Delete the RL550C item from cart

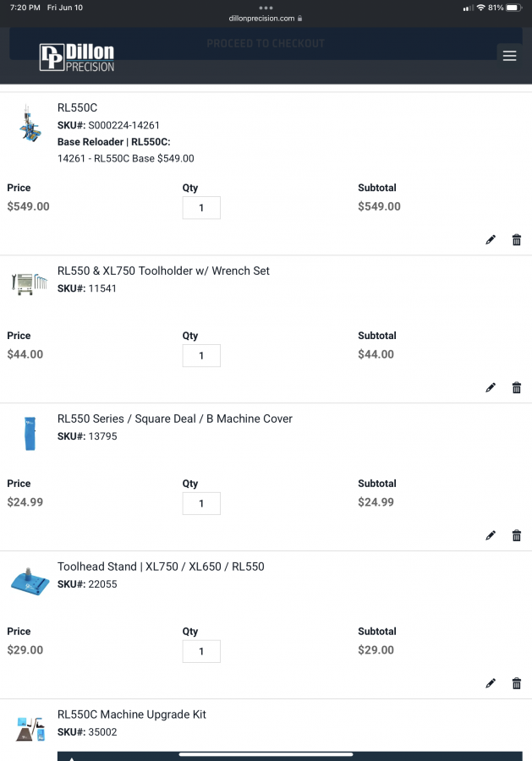(x=517, y=240)
